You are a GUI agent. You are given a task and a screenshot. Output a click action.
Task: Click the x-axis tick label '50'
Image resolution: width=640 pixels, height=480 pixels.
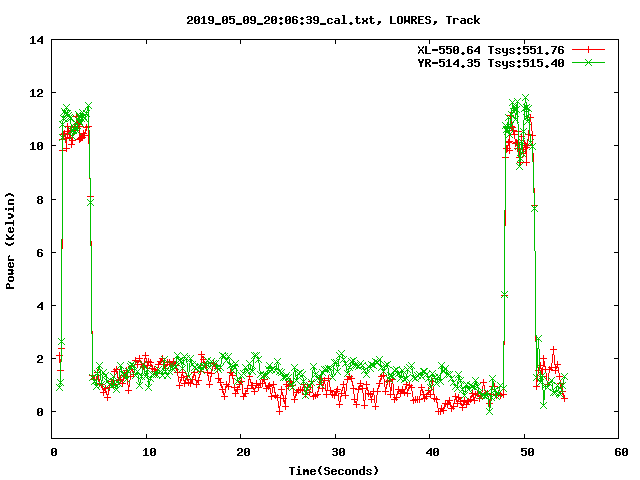pyautogui.click(x=527, y=452)
